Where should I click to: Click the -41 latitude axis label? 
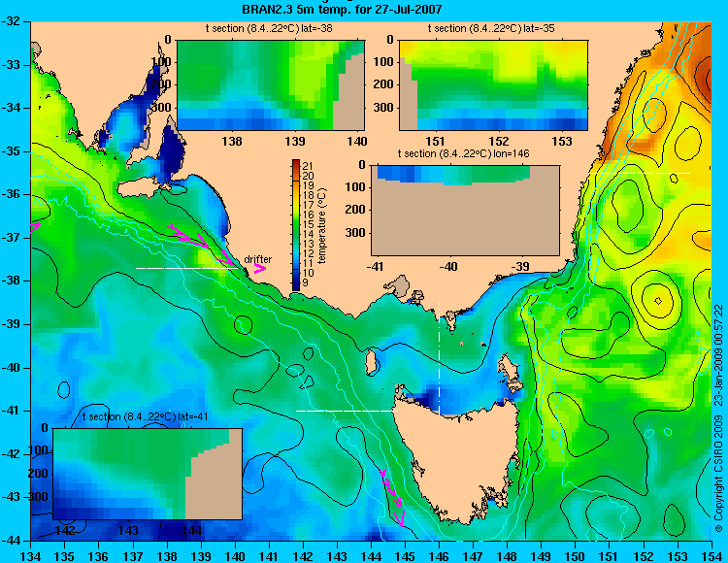[x=12, y=411]
